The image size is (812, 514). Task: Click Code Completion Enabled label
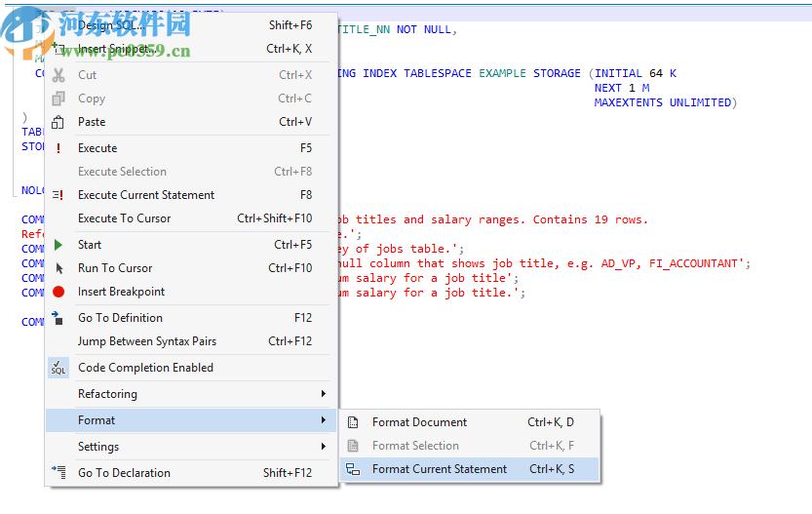point(145,368)
